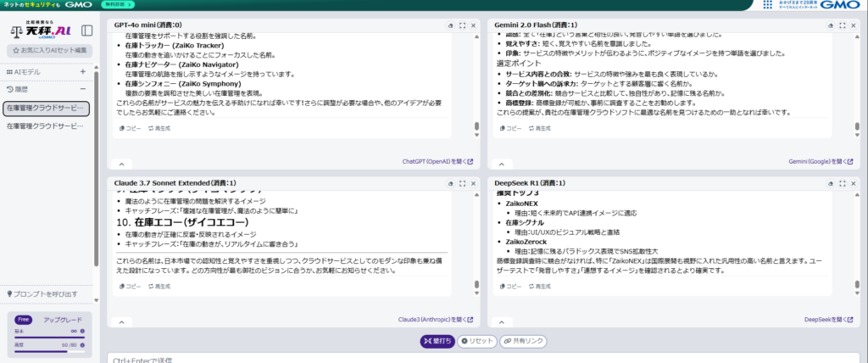Open the GMO apps grid icon
Screen dimensions: 868x363
[768, 5]
